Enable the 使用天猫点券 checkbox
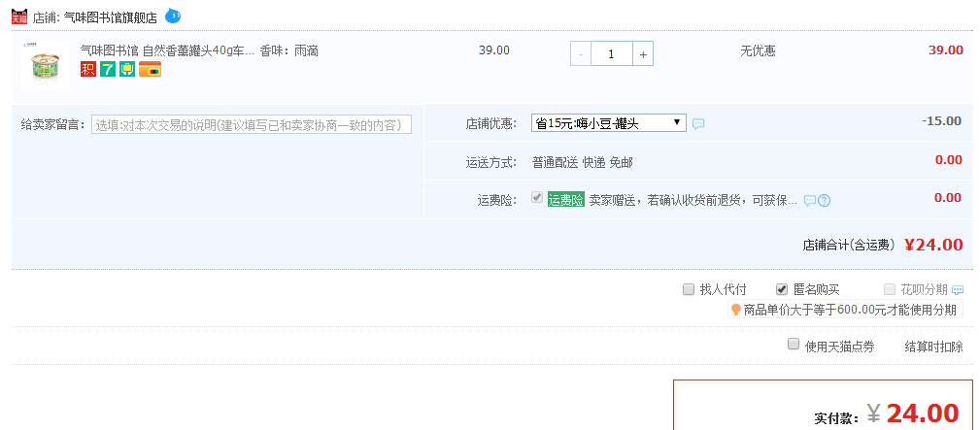This screenshot has width=980, height=430. 794,345
